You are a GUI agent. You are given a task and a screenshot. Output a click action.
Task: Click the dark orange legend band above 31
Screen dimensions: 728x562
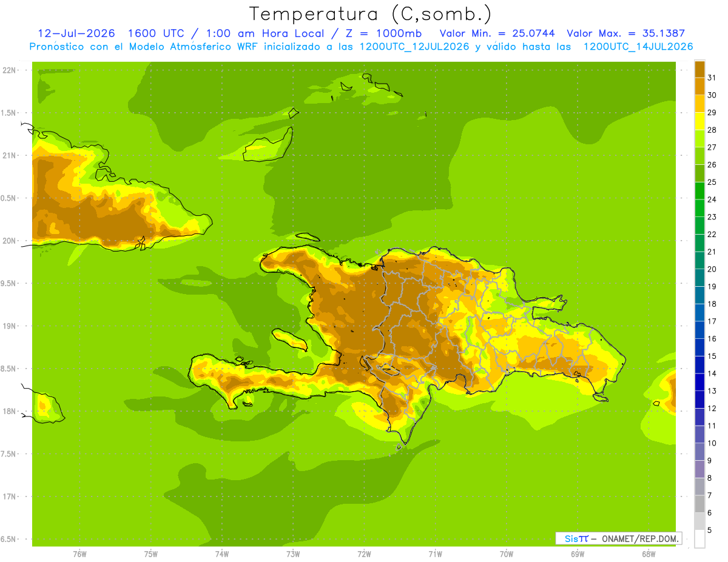(x=699, y=69)
